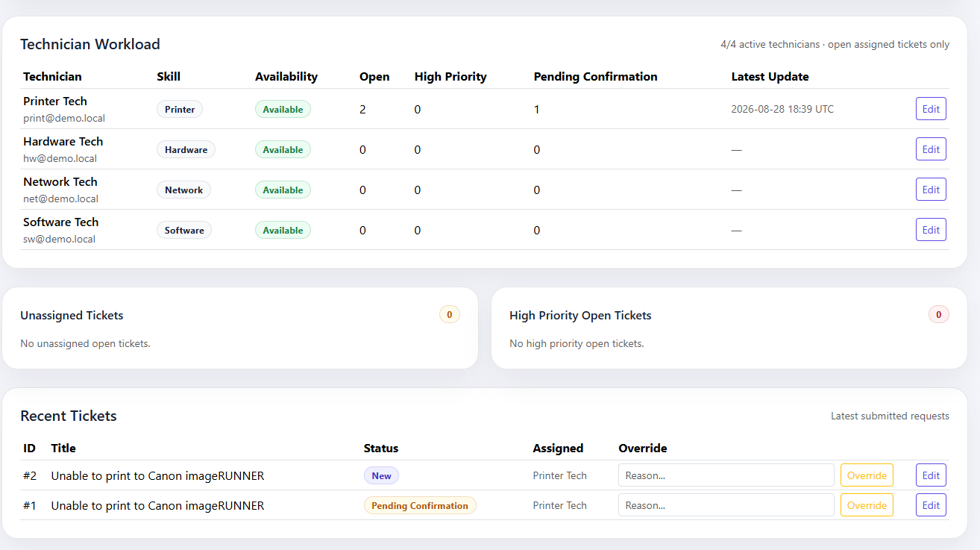The image size is (980, 550).
Task: Click Available badge for Network Tech
Action: [x=283, y=190]
